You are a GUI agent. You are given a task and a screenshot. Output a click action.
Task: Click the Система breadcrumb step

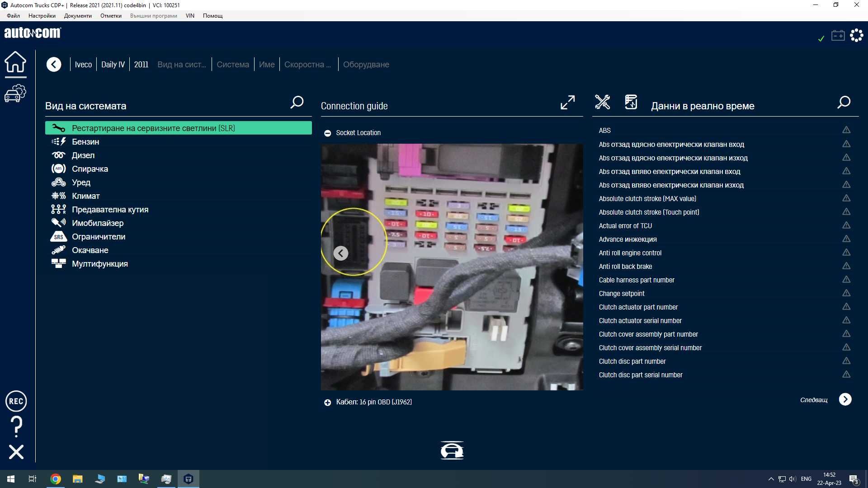coord(233,65)
